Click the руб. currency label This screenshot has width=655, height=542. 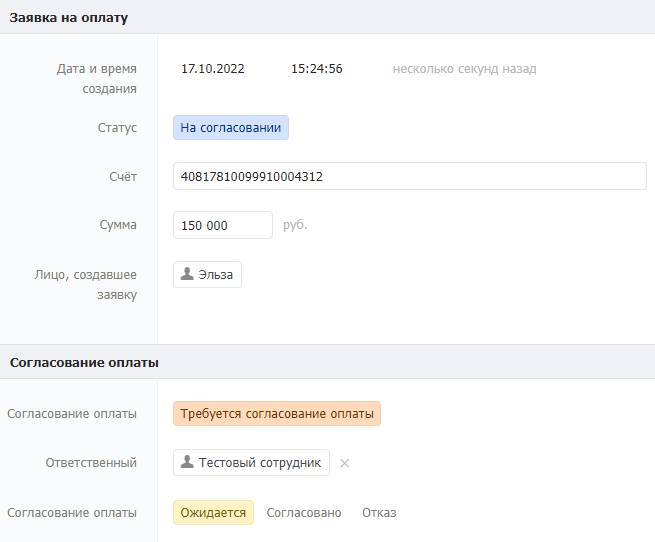pyautogui.click(x=295, y=225)
